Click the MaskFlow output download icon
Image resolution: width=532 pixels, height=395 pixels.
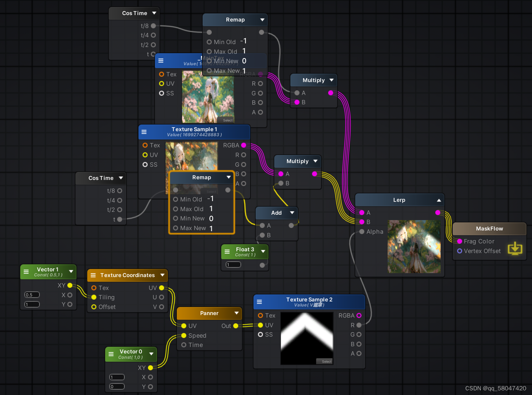(x=515, y=248)
